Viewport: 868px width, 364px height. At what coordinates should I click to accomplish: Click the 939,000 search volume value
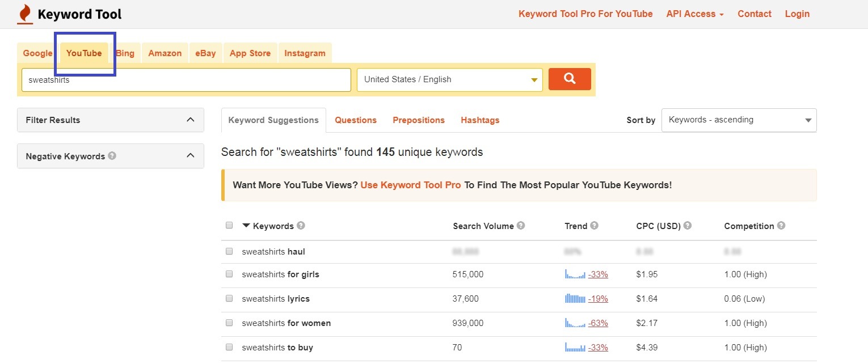tap(468, 323)
